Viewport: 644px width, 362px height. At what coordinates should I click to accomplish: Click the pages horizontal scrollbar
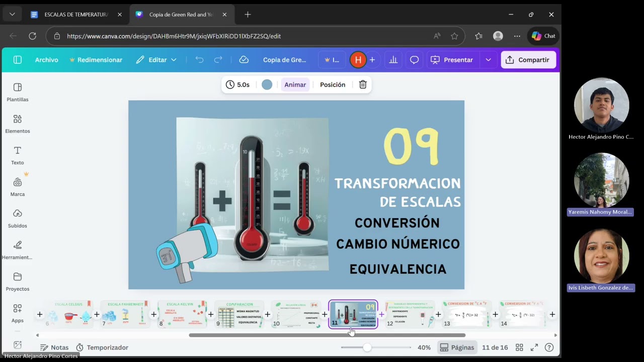(327, 335)
